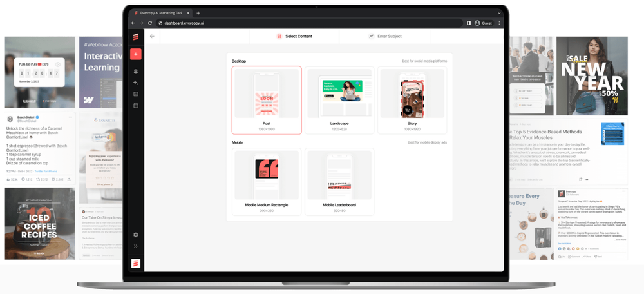The image size is (644, 294).
Task: Open the browser three-dot menu
Action: pos(500,23)
